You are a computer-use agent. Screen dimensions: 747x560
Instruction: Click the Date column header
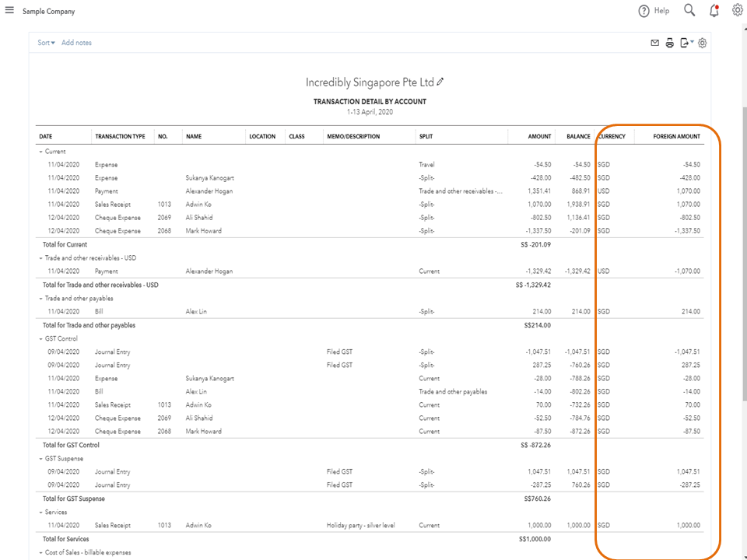46,137
